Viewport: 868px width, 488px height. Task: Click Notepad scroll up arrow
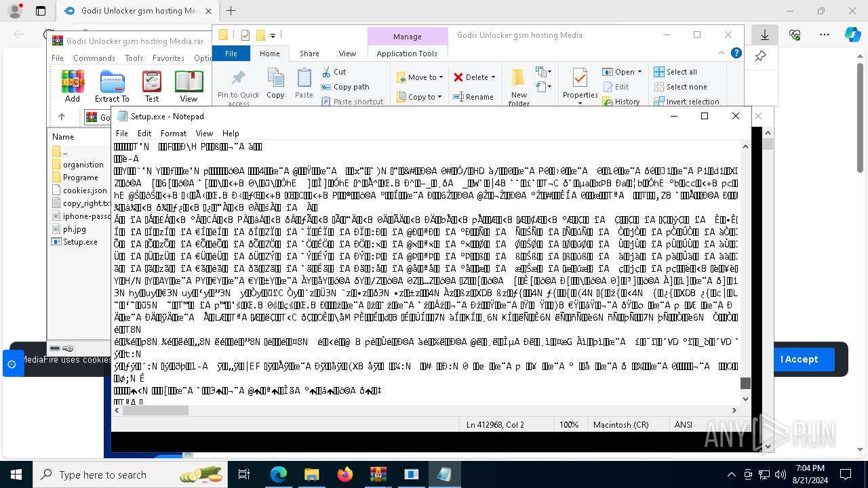click(745, 146)
